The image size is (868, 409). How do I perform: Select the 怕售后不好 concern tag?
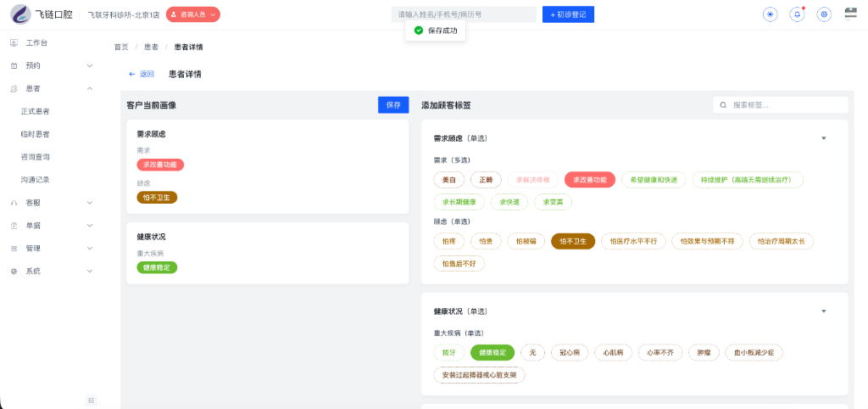pos(459,264)
